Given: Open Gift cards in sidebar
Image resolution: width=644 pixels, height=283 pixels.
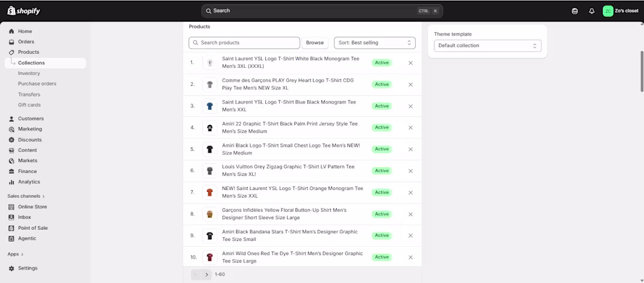Looking at the screenshot, I should 29,105.
